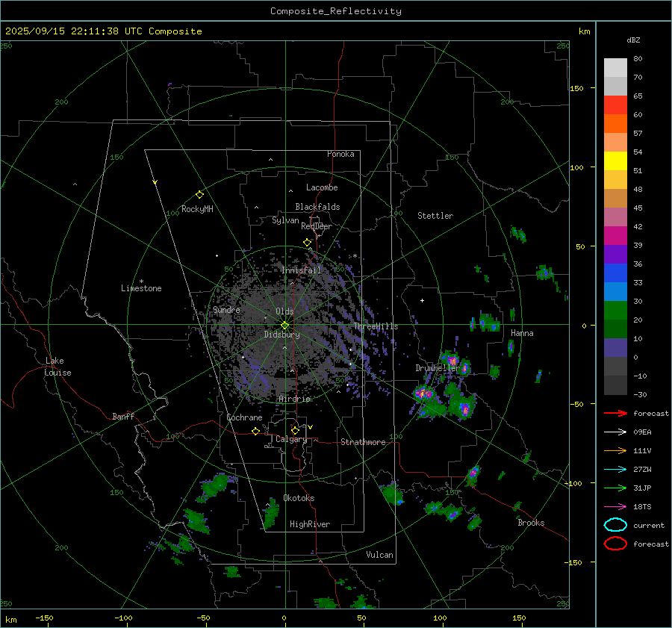The width and height of the screenshot is (672, 628).
Task: Click the Vulcan town label
Action: point(380,555)
